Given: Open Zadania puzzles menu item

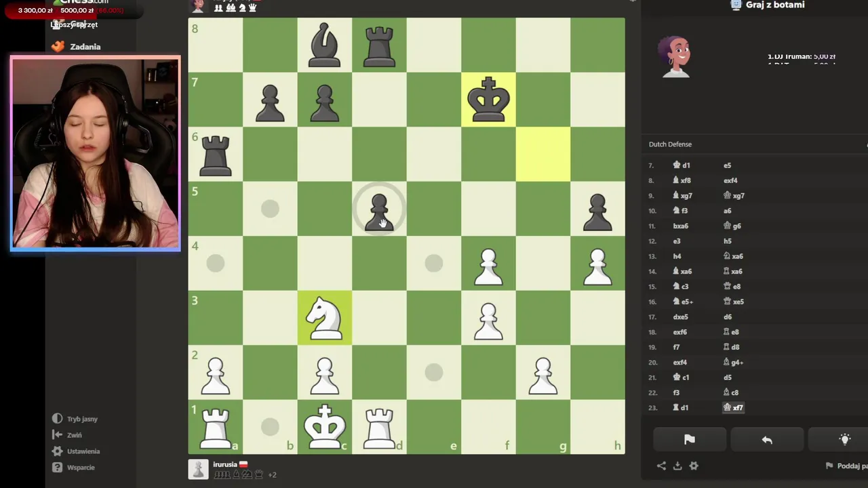Looking at the screenshot, I should point(76,47).
